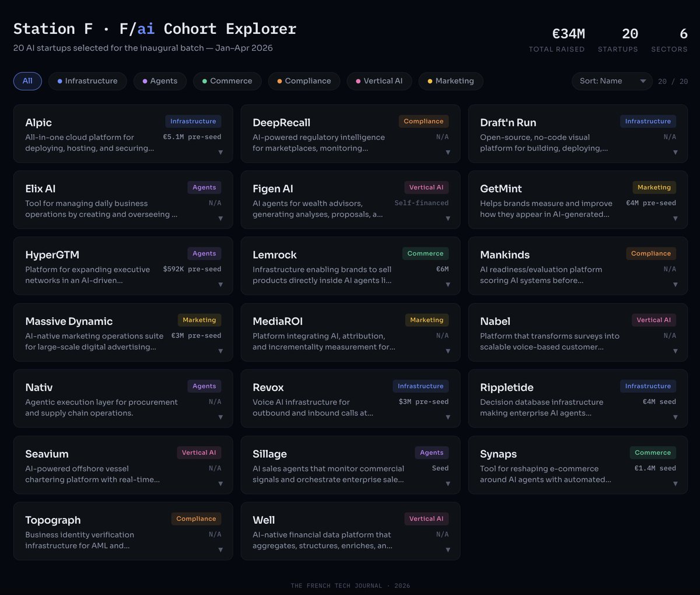This screenshot has height=595, width=700.
Task: Filter by Agents sector
Action: (160, 81)
